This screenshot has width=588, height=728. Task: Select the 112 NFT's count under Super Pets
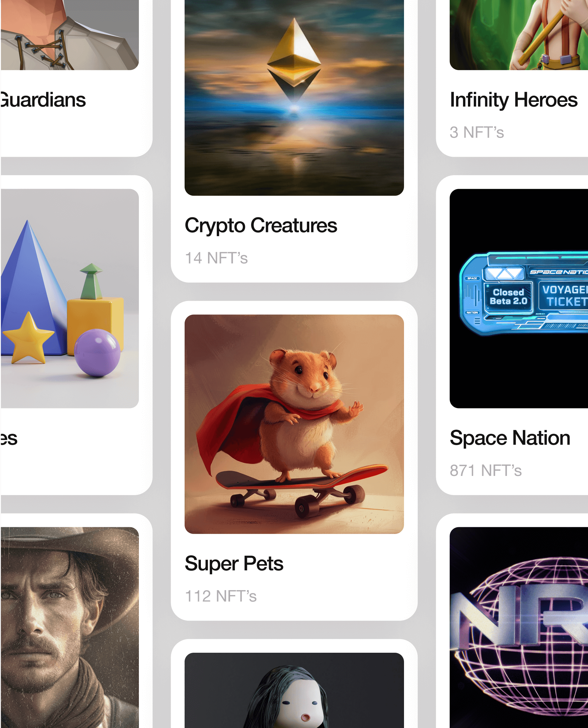(x=221, y=596)
